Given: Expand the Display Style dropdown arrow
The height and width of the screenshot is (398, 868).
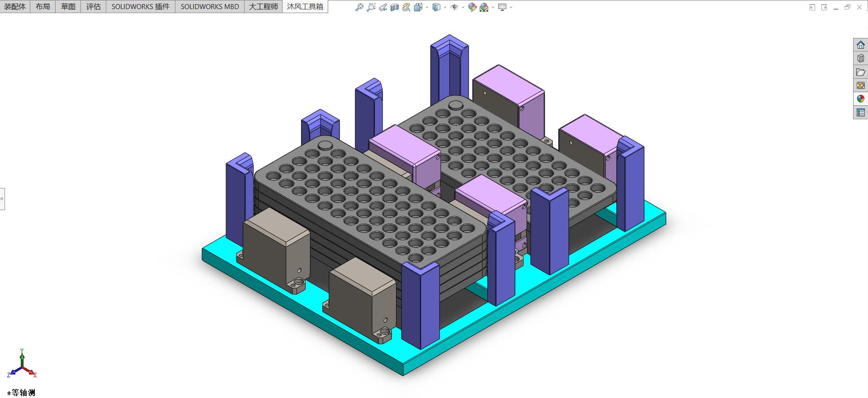Looking at the screenshot, I should click(x=445, y=7).
